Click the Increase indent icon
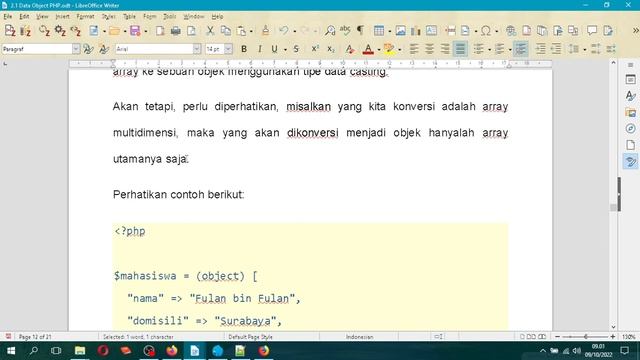 point(540,49)
